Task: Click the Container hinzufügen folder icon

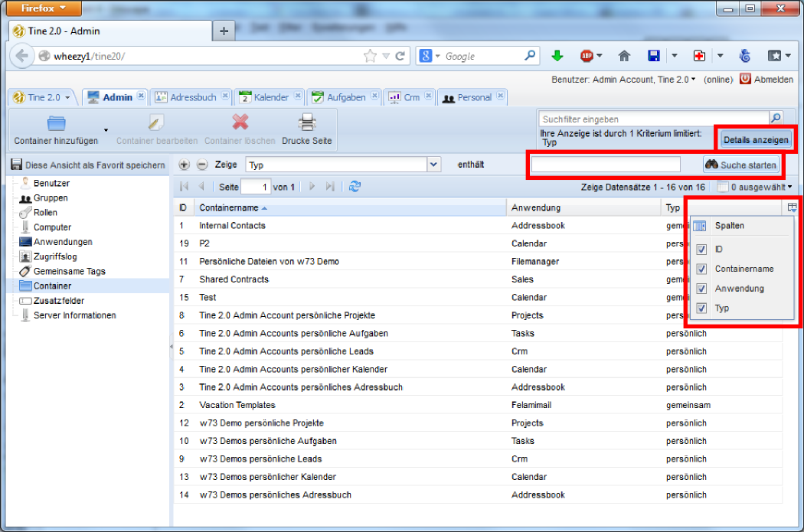Action: pos(56,123)
